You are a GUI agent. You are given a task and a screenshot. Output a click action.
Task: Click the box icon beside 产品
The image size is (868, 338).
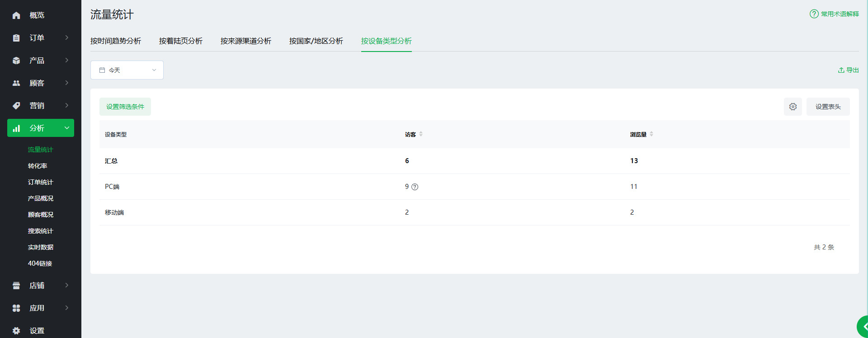(x=16, y=61)
